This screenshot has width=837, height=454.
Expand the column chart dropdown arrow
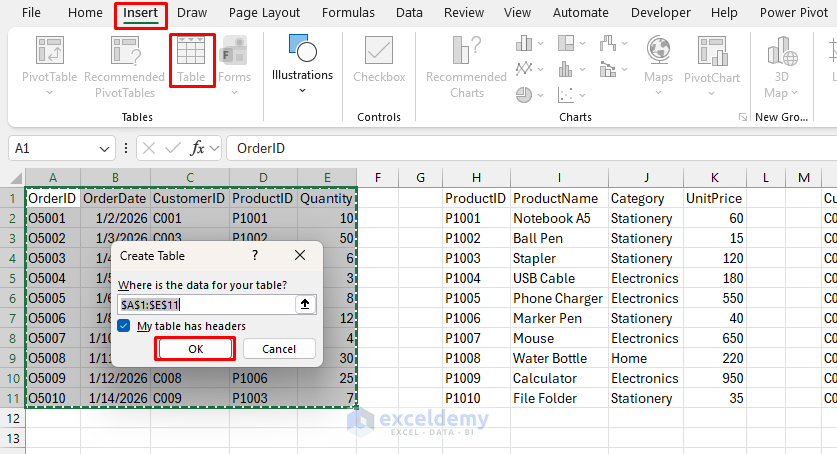(540, 44)
